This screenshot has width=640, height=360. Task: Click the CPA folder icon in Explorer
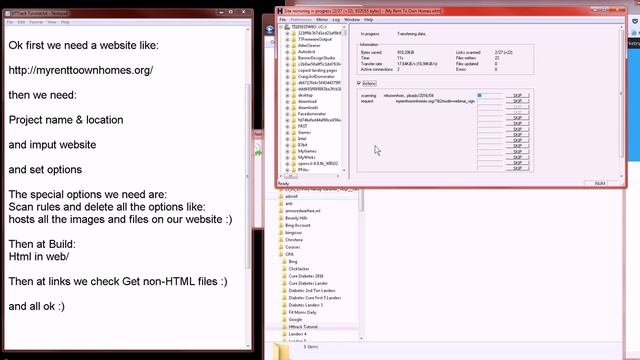[x=281, y=254]
